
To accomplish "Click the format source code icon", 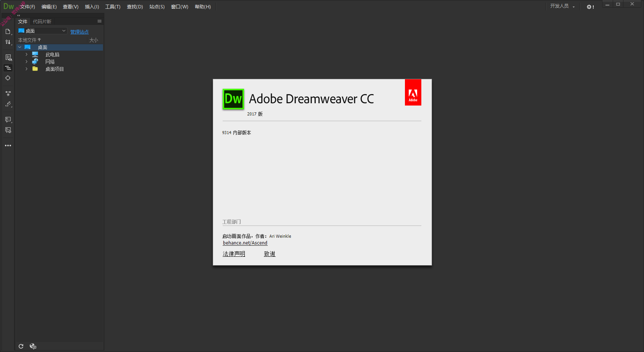I will click(x=8, y=104).
